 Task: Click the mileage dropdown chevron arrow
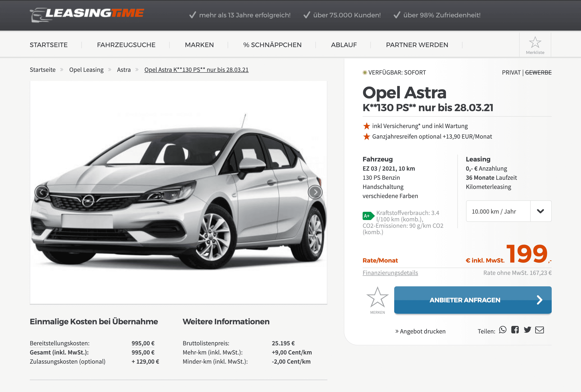[x=540, y=211]
